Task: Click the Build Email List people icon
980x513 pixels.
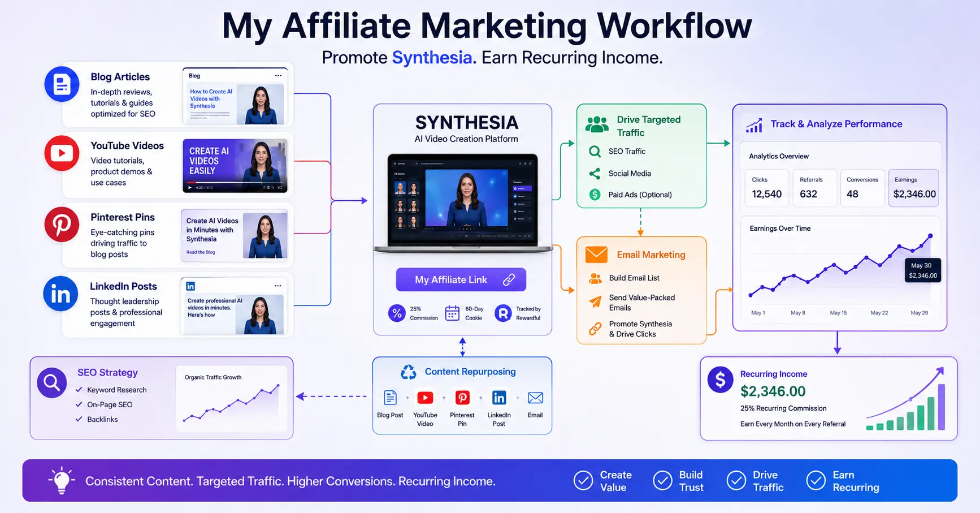Action: [x=595, y=278]
